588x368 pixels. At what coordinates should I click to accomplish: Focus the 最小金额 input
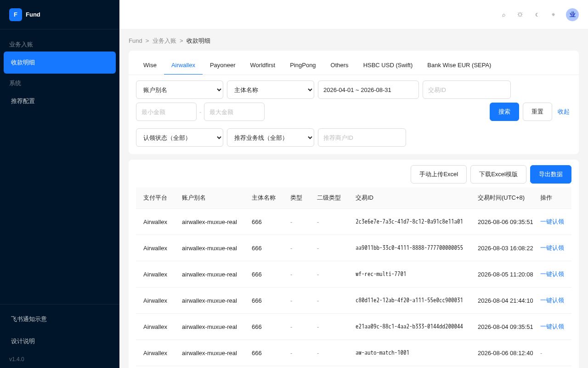pos(166,112)
